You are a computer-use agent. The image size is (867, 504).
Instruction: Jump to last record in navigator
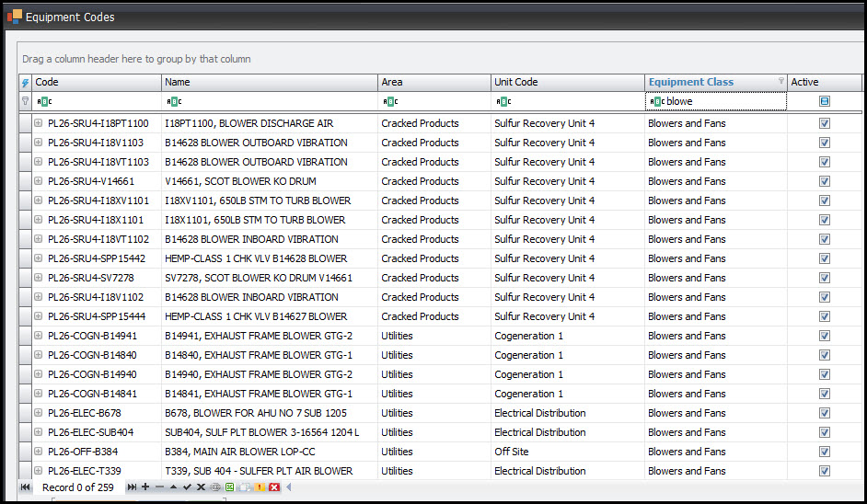click(132, 487)
